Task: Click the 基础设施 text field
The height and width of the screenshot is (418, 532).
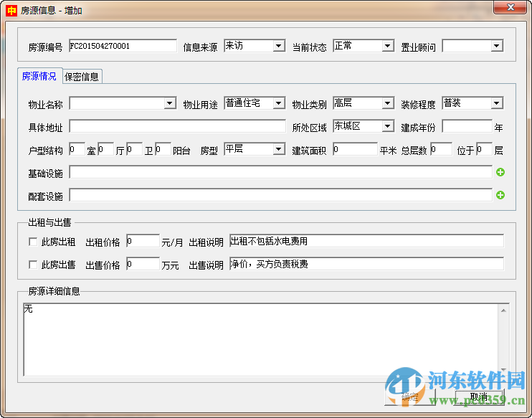Action: pos(280,172)
